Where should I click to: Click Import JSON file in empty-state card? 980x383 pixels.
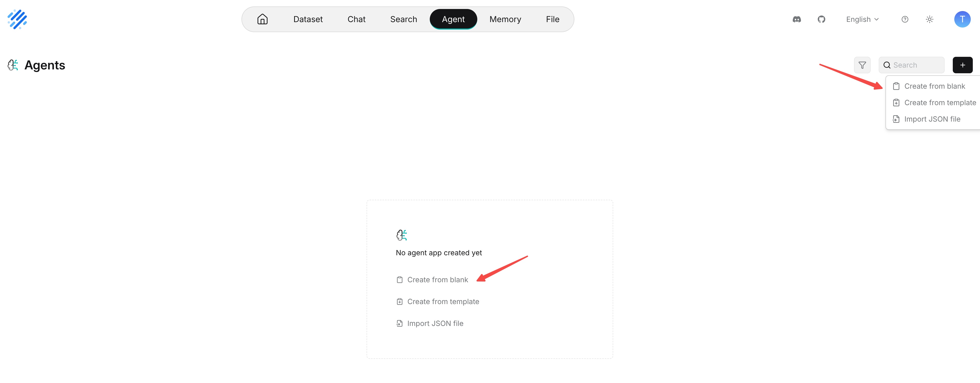pos(430,324)
